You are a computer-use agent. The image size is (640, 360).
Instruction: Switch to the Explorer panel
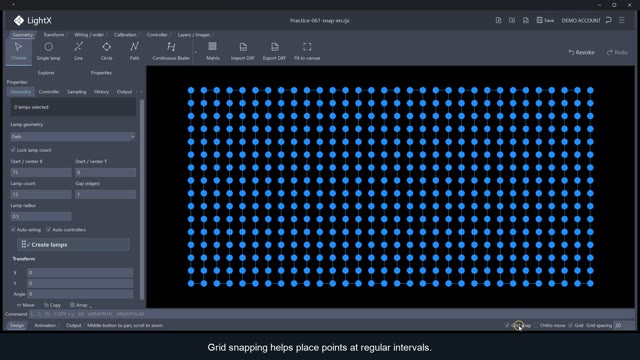[x=46, y=73]
